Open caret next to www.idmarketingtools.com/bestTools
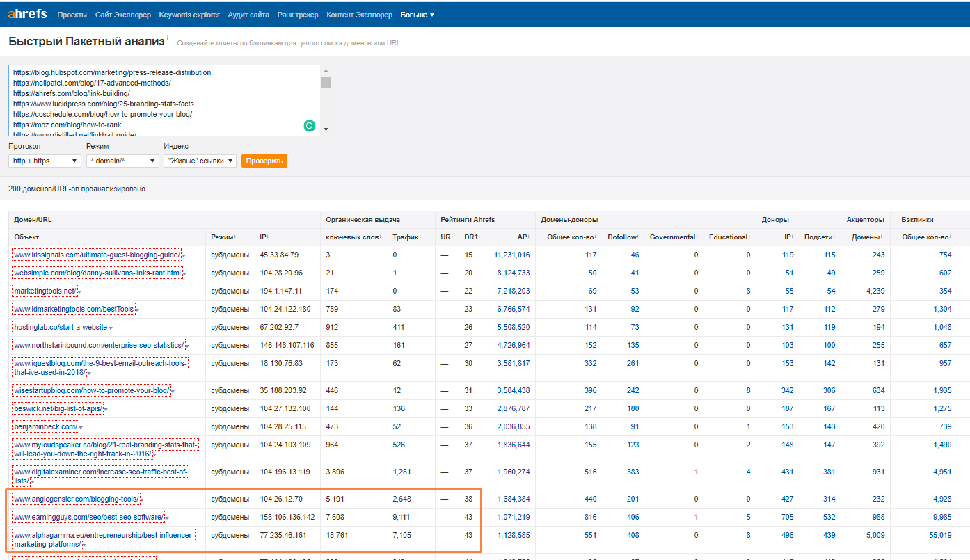This screenshot has height=560, width=970. (137, 310)
